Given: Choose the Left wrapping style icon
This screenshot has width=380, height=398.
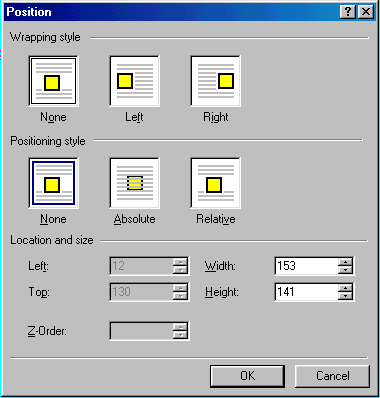Looking at the screenshot, I should click(135, 81).
